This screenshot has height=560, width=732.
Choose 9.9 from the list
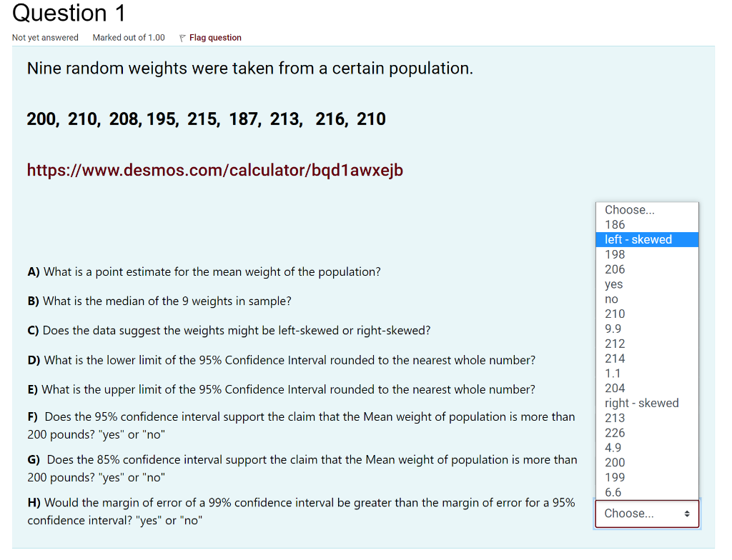point(613,329)
